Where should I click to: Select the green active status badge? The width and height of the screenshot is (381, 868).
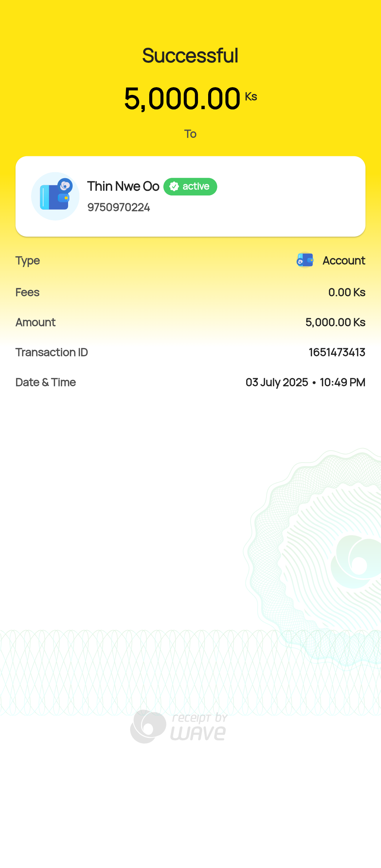(x=190, y=186)
